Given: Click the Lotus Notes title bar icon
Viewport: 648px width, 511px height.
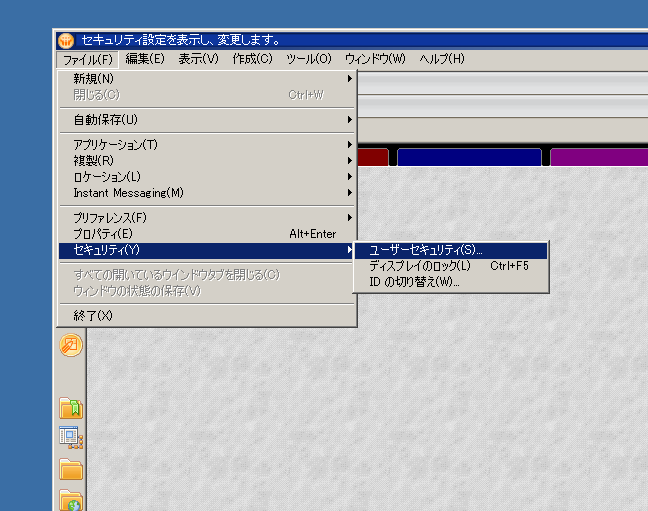Looking at the screenshot, I should [x=66, y=41].
